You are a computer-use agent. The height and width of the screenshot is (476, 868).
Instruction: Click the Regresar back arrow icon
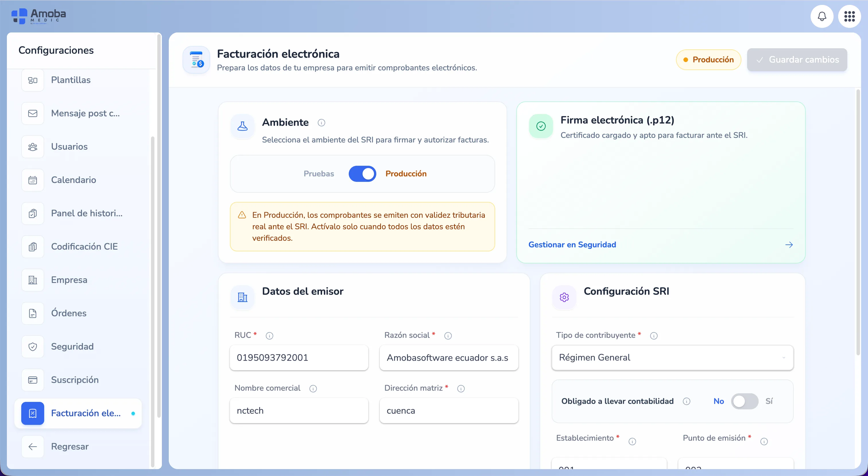coord(33,447)
